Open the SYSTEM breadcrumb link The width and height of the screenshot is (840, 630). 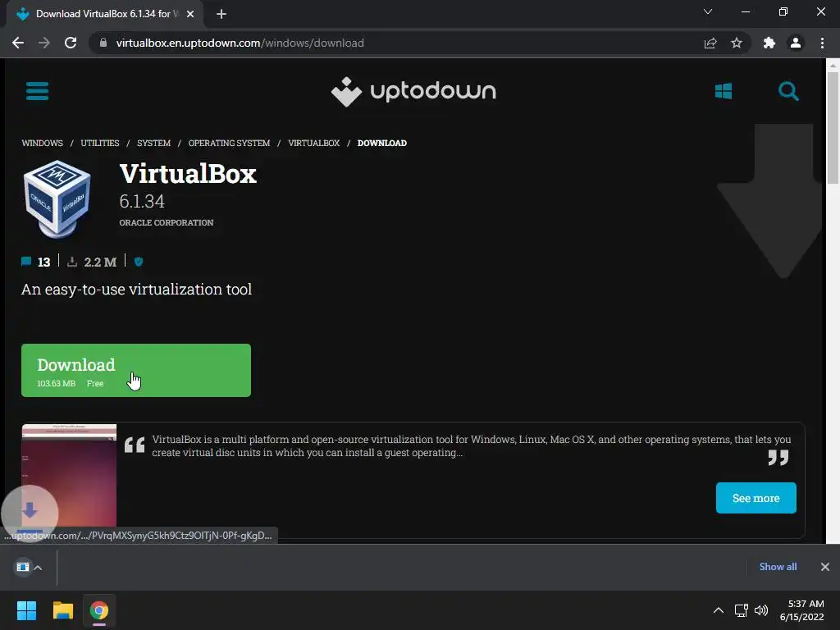tap(153, 143)
